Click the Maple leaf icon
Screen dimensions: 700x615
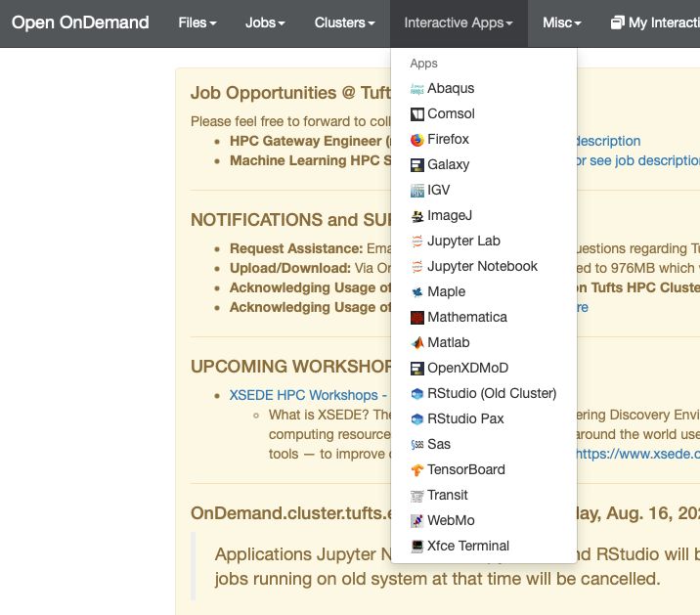[x=416, y=292]
